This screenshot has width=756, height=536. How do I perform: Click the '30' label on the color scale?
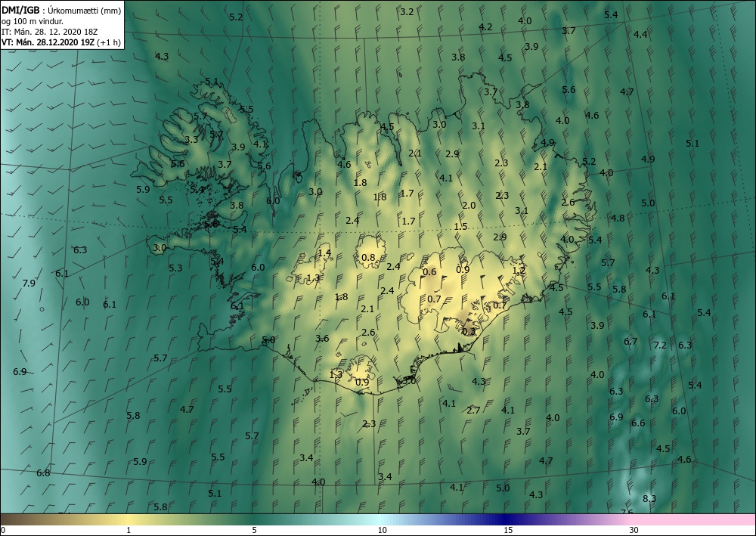(x=634, y=530)
